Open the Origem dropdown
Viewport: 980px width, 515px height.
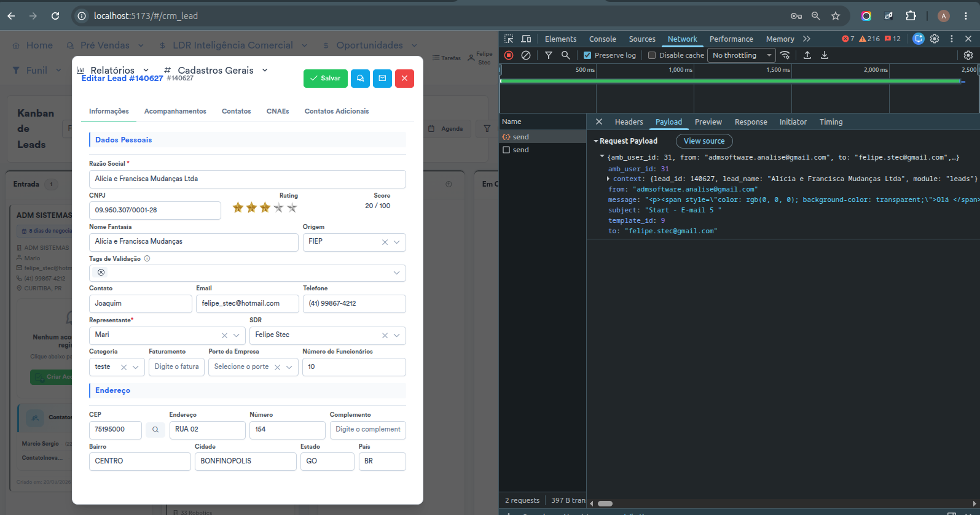397,242
